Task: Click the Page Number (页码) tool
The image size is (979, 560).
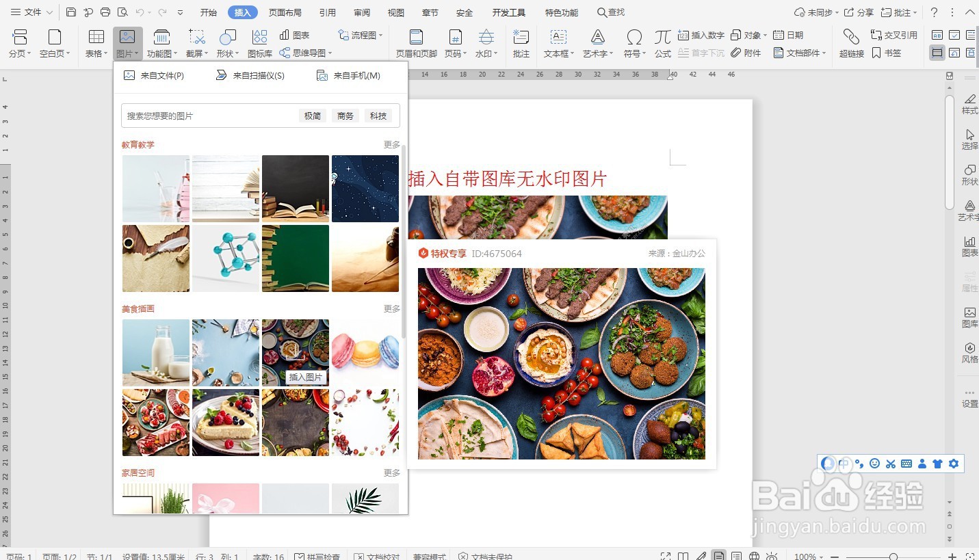Action: 456,43
